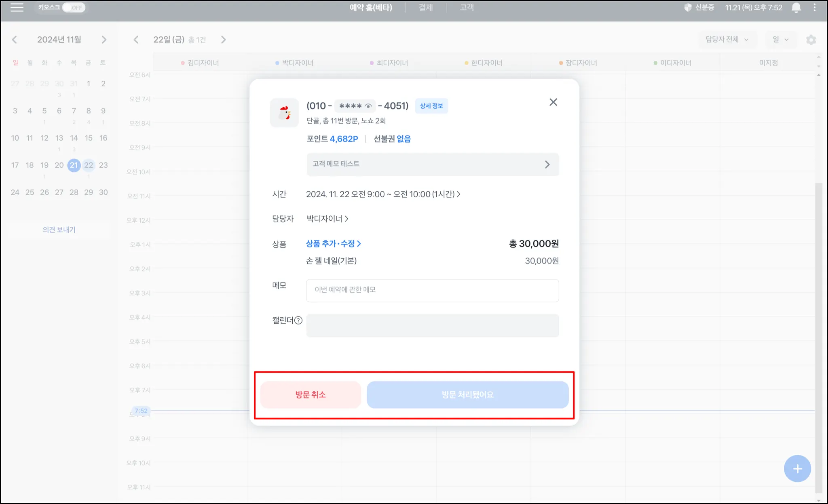This screenshot has height=504, width=828.
Task: Click the customer chicken avatar thumbnail
Action: (284, 113)
